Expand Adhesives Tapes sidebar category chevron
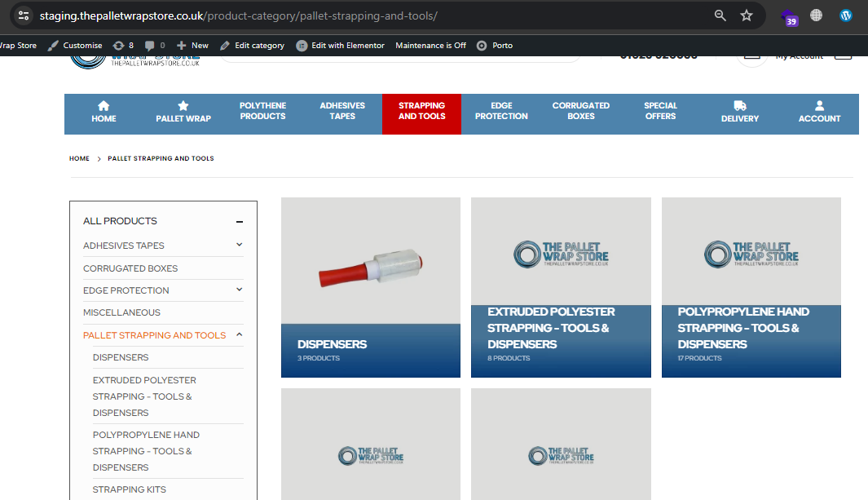The height and width of the screenshot is (500, 868). click(x=239, y=245)
